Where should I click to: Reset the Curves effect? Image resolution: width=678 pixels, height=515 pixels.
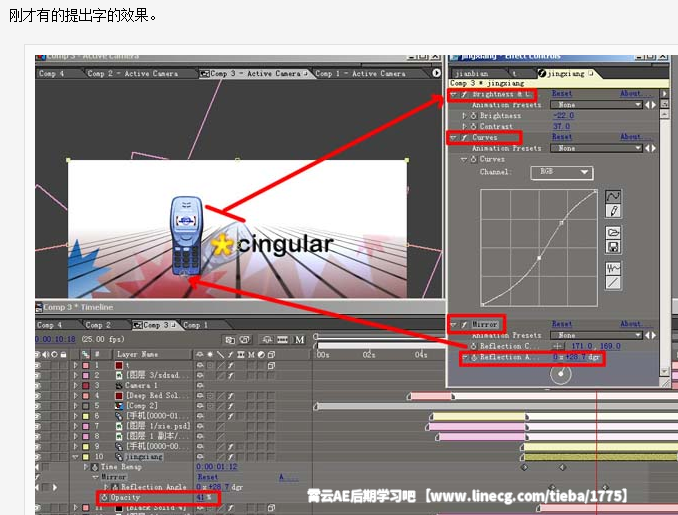pos(562,137)
